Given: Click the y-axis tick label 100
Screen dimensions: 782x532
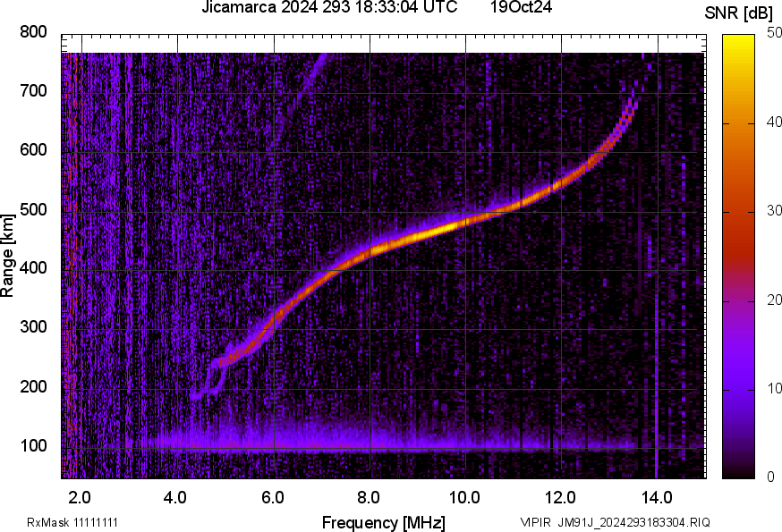Looking at the screenshot, I should click(33, 446).
